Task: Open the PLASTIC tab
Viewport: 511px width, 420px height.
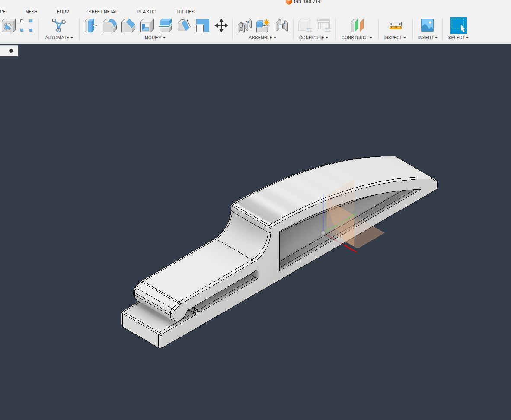Action: pos(146,12)
